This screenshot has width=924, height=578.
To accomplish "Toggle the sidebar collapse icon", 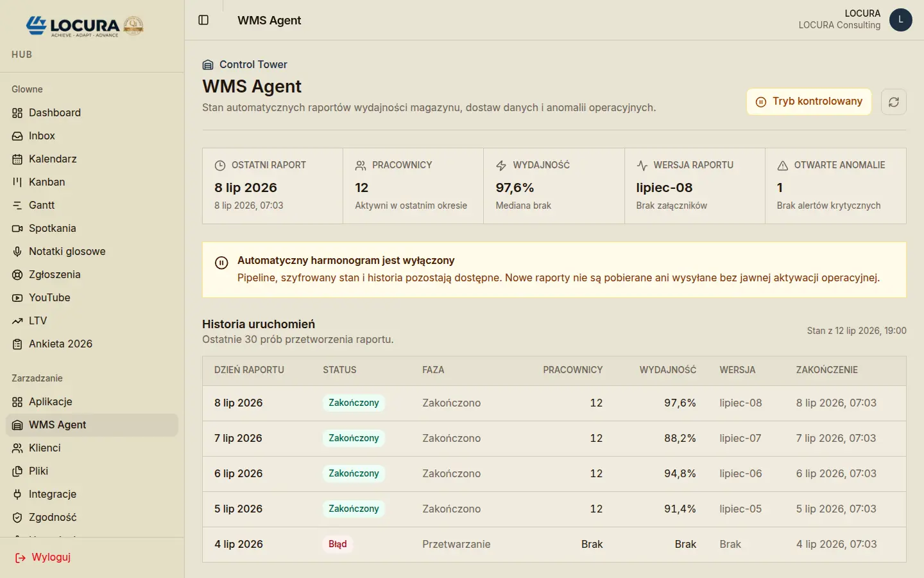I will 203,20.
